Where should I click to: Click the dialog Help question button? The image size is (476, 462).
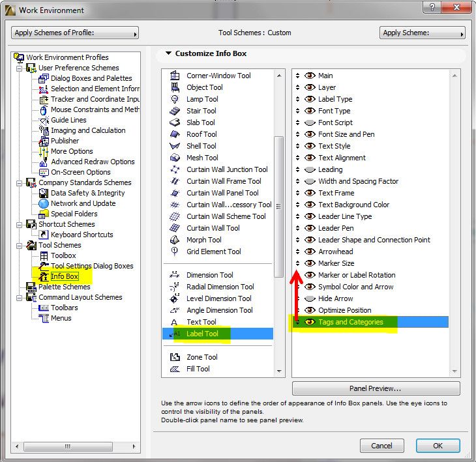pos(432,7)
